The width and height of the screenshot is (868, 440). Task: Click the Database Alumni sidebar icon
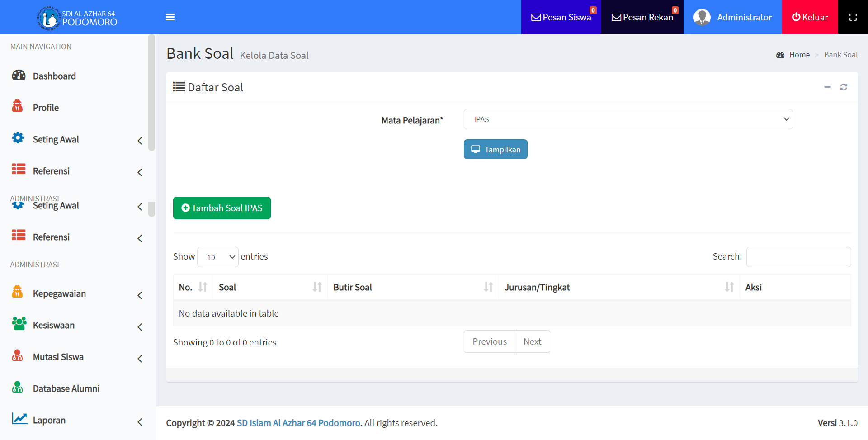[18, 388]
